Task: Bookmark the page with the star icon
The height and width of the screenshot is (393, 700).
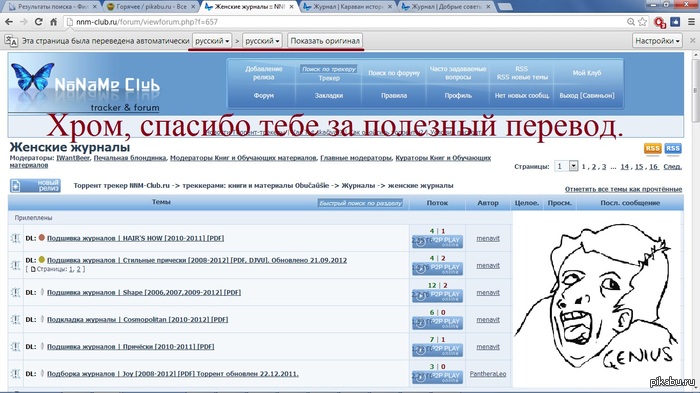Action: click(x=642, y=22)
